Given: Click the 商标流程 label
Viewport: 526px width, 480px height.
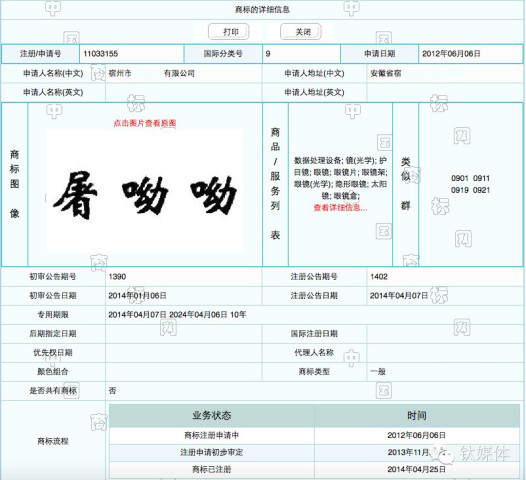Looking at the screenshot, I should tap(53, 441).
